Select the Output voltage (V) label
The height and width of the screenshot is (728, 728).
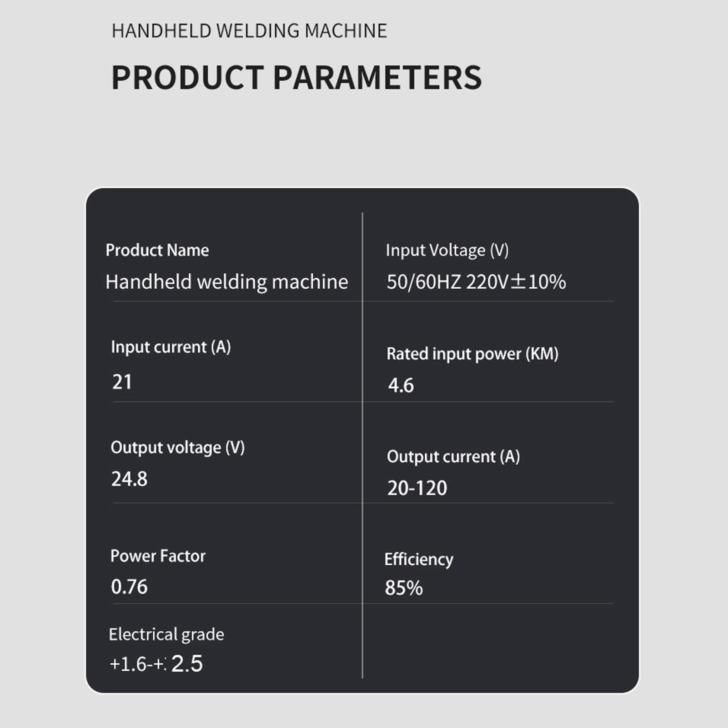tap(177, 447)
